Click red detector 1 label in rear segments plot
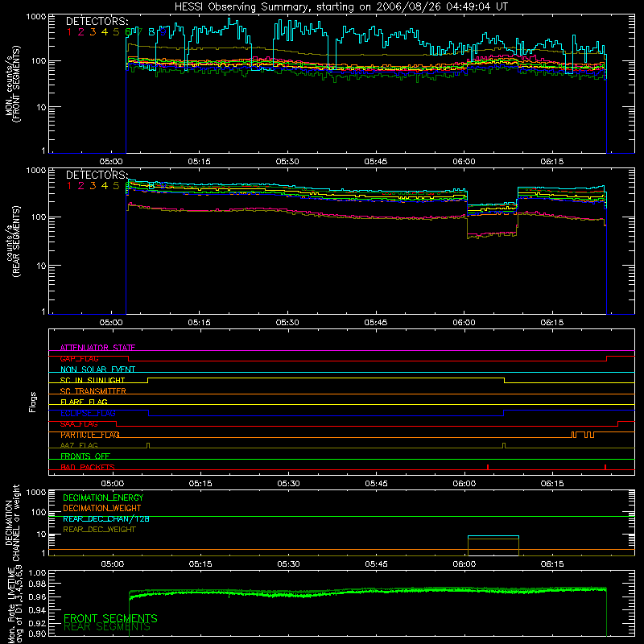The image size is (644, 644). 69,186
